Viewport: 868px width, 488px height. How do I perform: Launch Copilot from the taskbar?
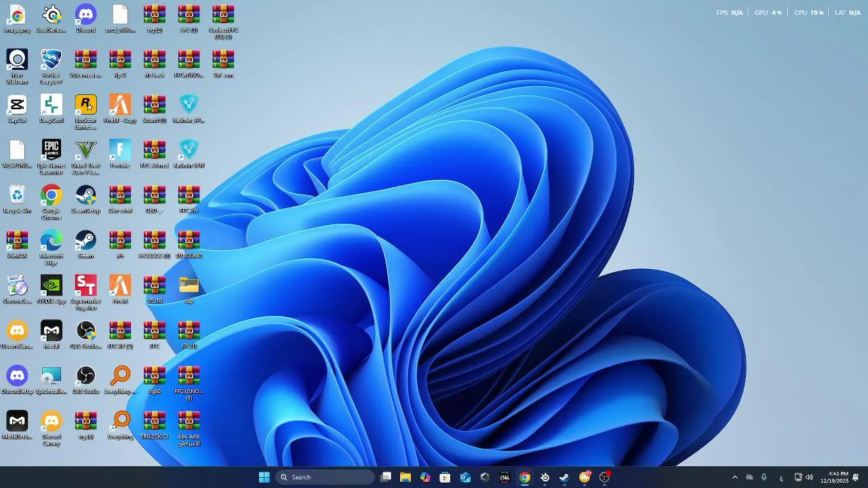[x=425, y=477]
